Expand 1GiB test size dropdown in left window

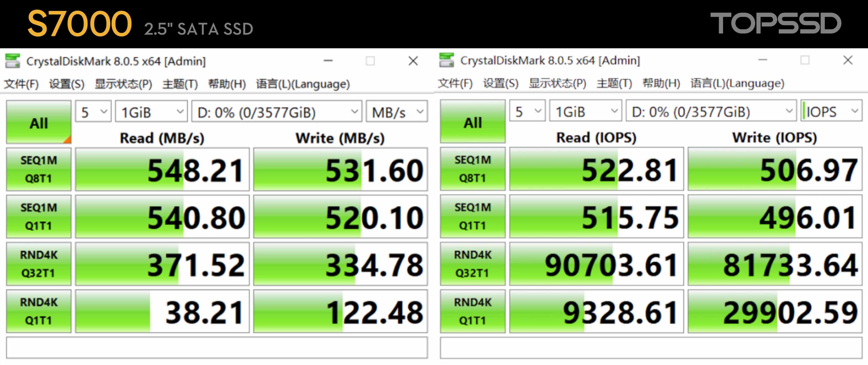point(151,111)
